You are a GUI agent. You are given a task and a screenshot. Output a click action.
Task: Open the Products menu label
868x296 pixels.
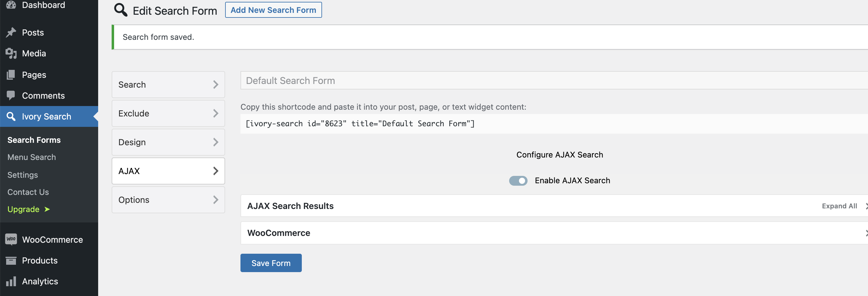click(40, 260)
